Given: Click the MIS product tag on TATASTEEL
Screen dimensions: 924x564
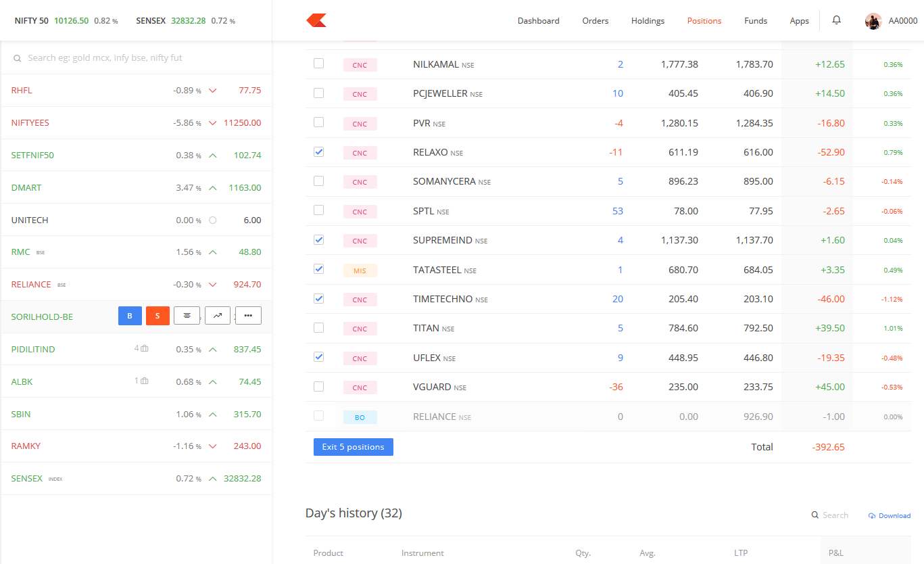Looking at the screenshot, I should point(360,271).
